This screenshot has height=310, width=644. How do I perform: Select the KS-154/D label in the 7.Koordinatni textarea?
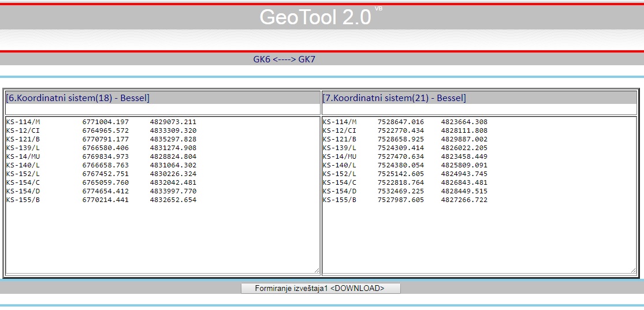coord(340,191)
